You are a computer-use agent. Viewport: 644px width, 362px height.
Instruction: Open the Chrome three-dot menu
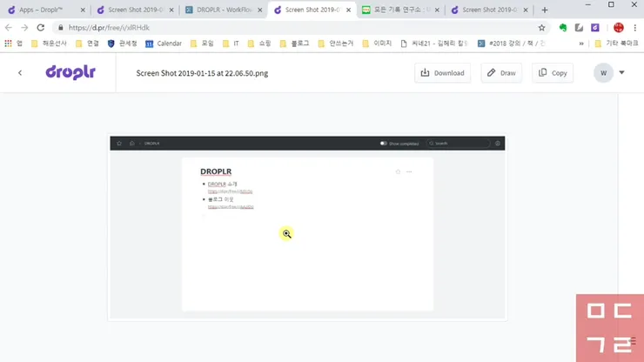635,28
